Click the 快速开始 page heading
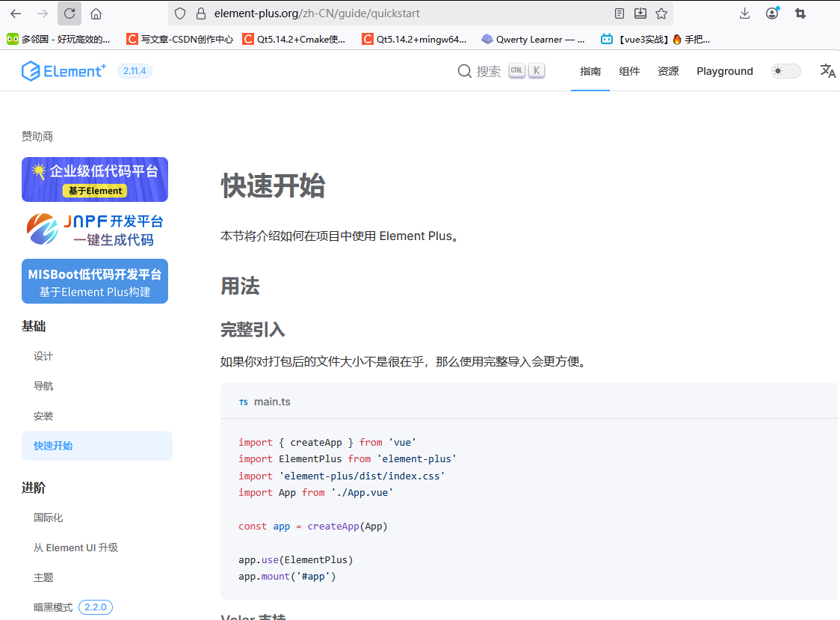The width and height of the screenshot is (840, 620). [273, 185]
